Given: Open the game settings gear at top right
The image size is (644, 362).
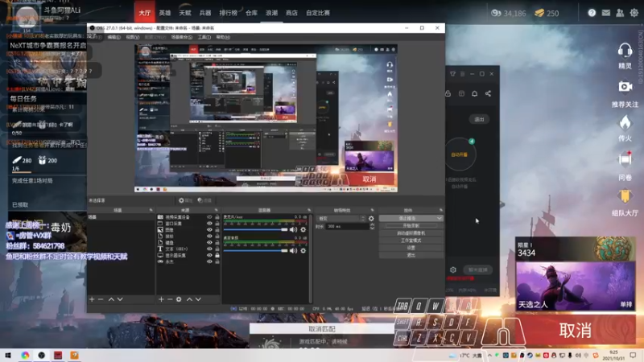Looking at the screenshot, I should [634, 13].
